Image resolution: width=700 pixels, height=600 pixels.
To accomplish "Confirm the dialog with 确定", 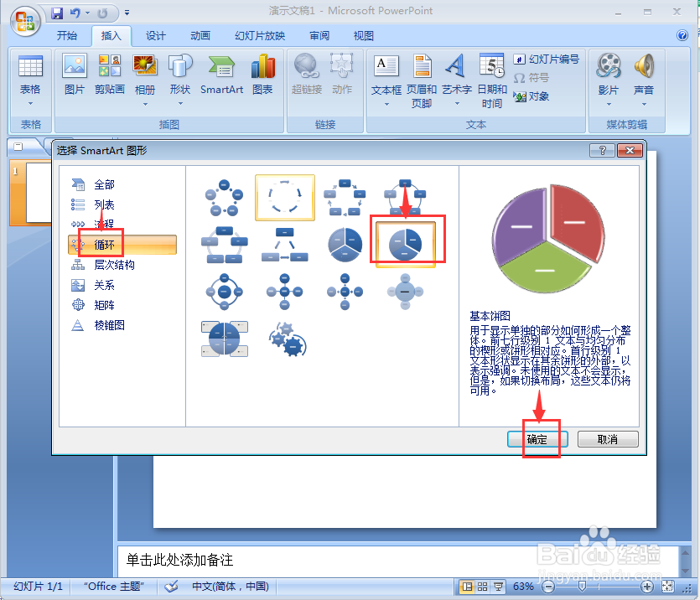I will 537,439.
